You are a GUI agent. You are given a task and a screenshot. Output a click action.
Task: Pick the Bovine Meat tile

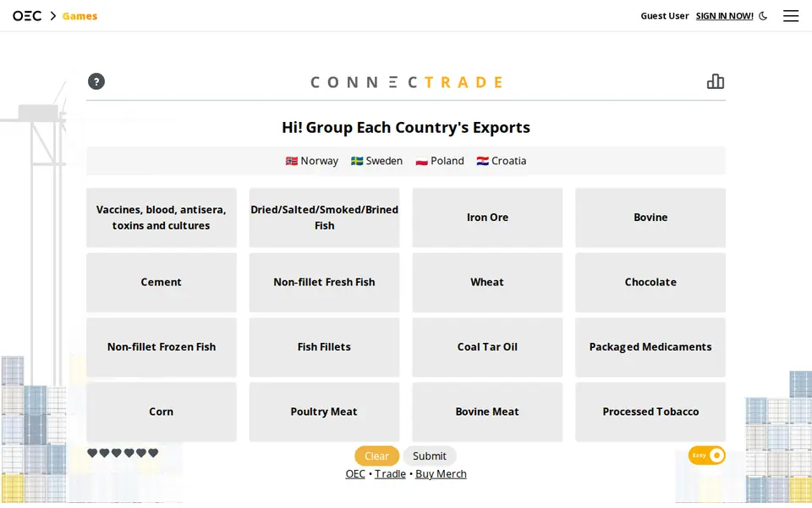487,412
